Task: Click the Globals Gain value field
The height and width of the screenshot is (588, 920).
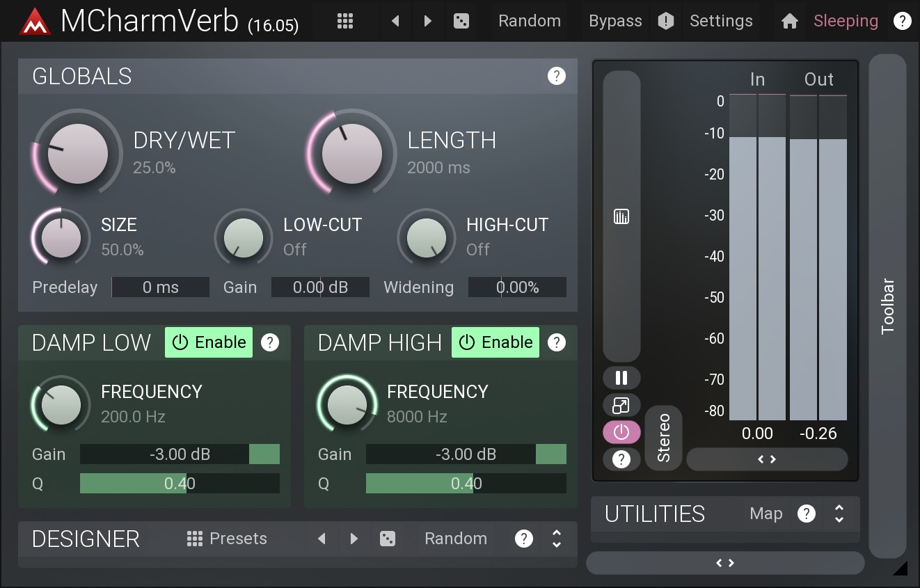Action: pyautogui.click(x=320, y=287)
